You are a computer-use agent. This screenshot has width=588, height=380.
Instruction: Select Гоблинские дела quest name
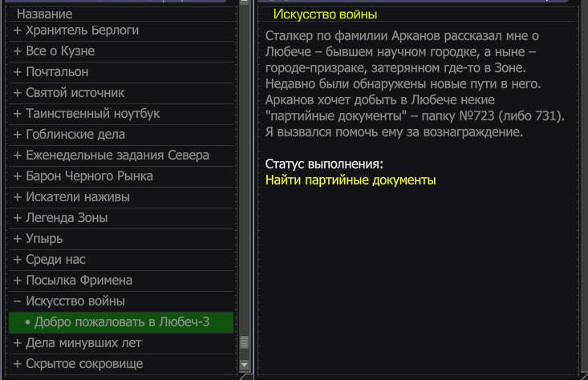(x=75, y=135)
